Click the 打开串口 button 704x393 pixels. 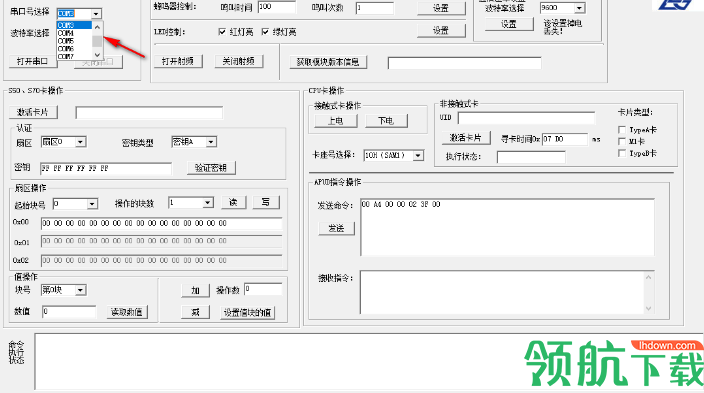[x=32, y=61]
